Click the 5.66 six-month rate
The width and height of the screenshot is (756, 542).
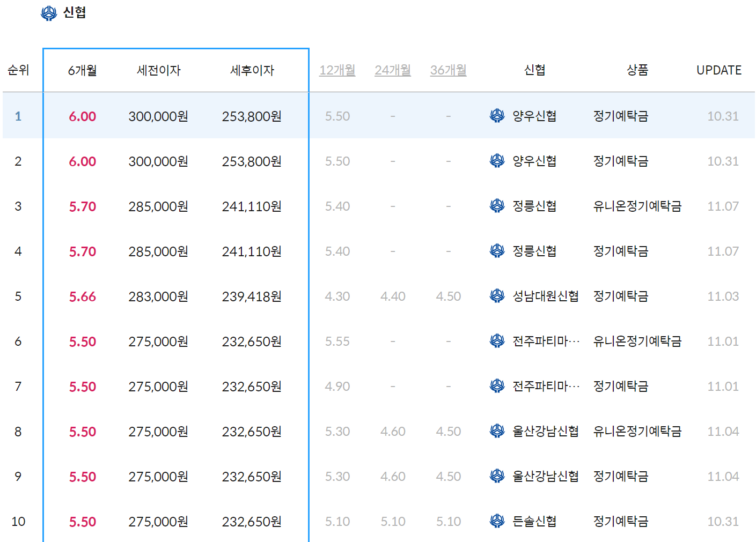tap(83, 296)
